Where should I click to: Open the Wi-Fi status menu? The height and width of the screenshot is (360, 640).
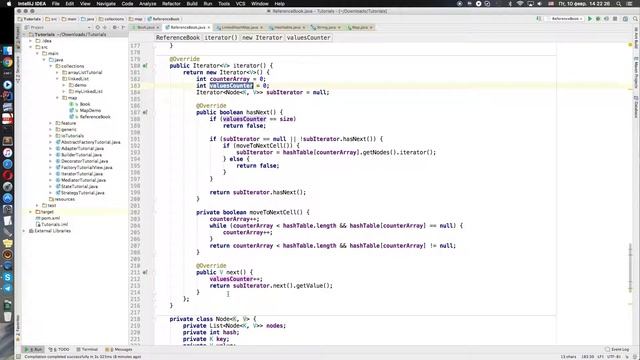click(520, 4)
